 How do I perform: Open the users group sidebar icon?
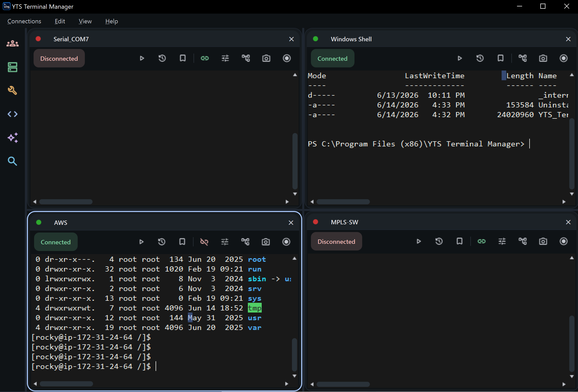pyautogui.click(x=13, y=44)
